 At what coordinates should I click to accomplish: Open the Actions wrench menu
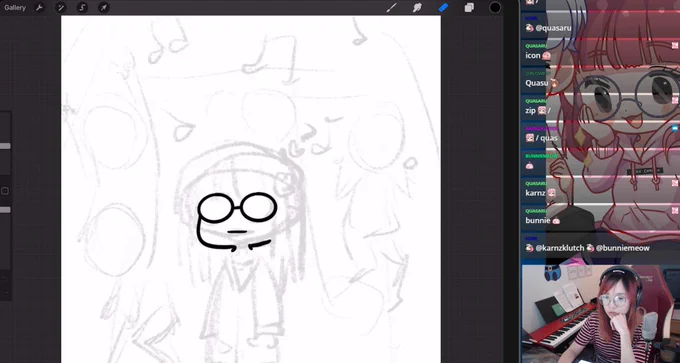tap(39, 7)
